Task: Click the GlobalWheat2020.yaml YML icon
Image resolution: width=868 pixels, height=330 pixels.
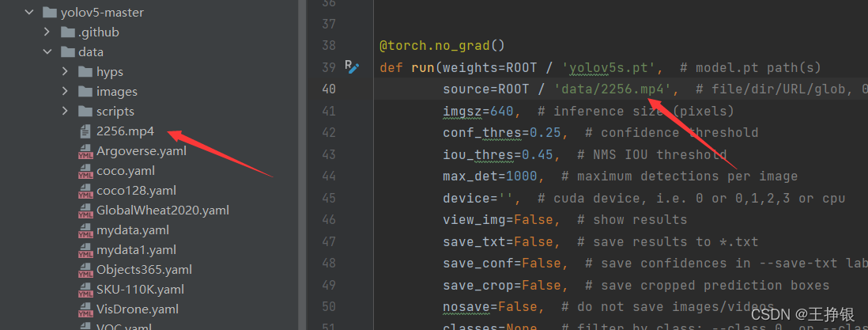Action: click(x=85, y=211)
